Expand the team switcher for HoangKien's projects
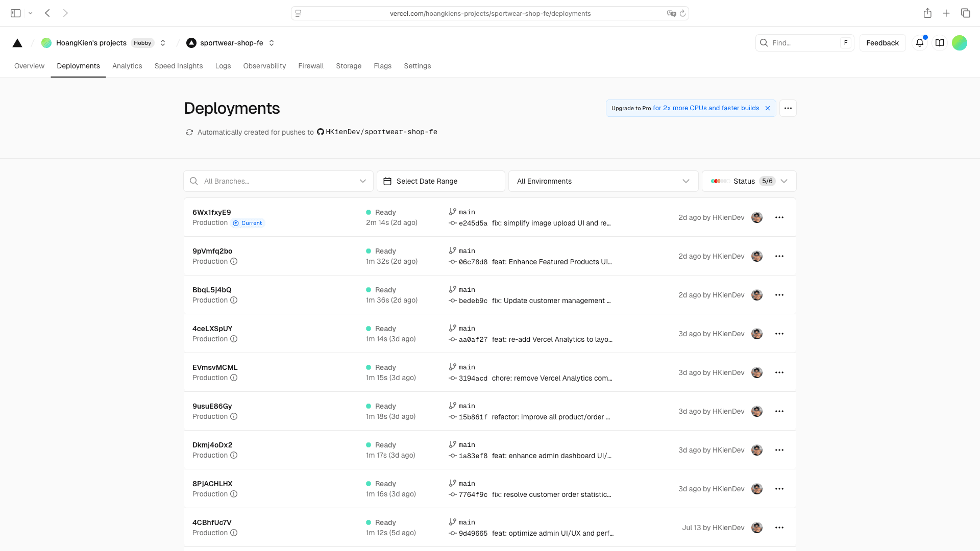The image size is (980, 551). 163,43
